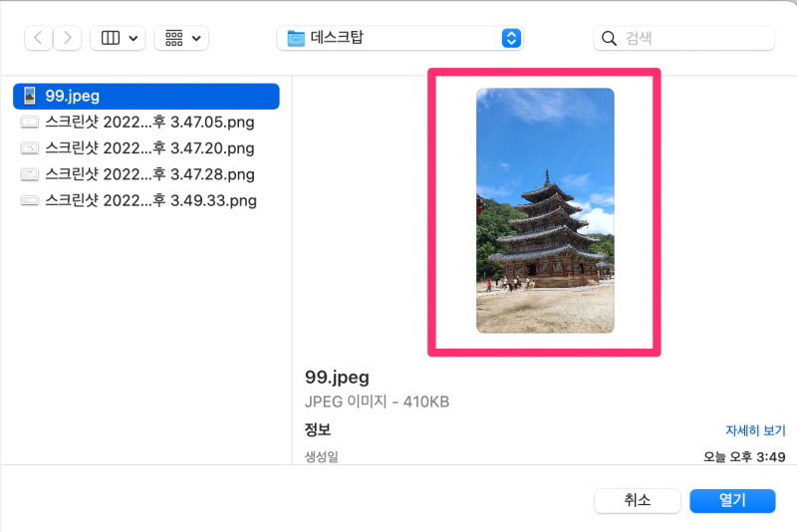This screenshot has width=797, height=532.
Task: Click the 오늘 오후 3:49 creation time
Action: [x=744, y=457]
